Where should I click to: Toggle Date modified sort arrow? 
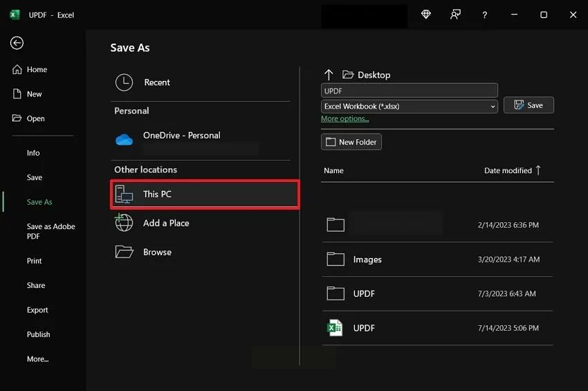pos(539,170)
